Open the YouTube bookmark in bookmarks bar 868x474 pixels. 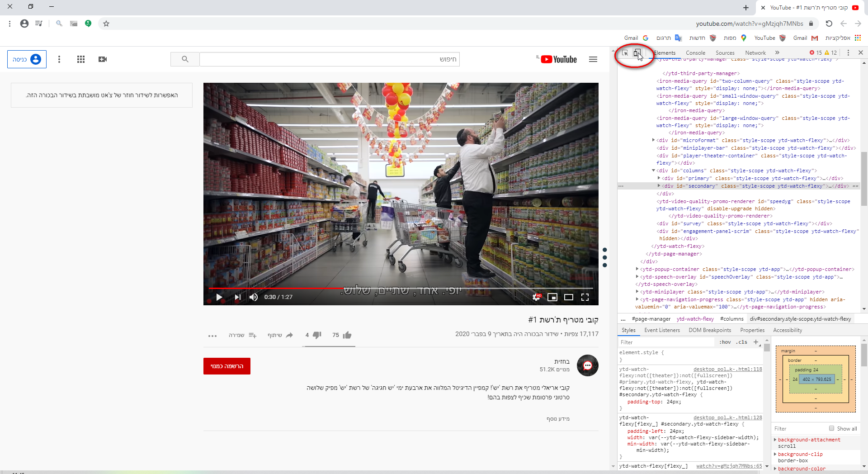(x=770, y=38)
